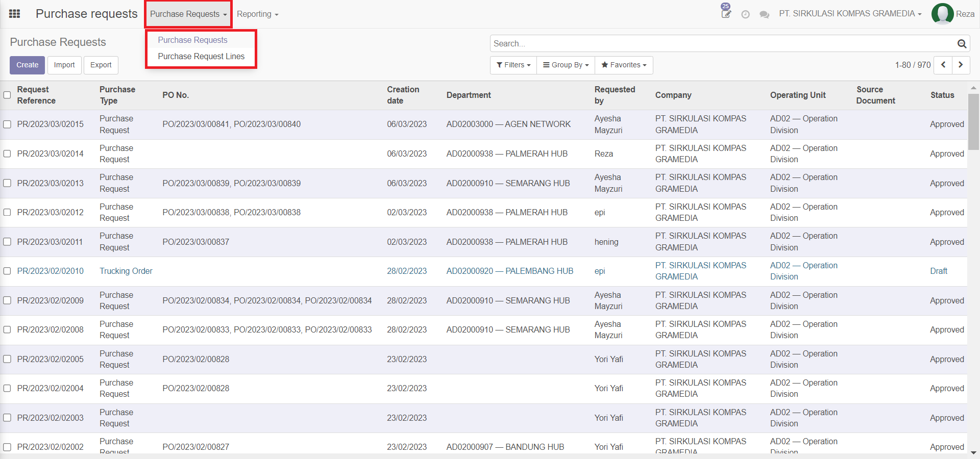Screen dimensions: 980x459
Task: Click the scrollbar up arrow
Action: [x=973, y=87]
